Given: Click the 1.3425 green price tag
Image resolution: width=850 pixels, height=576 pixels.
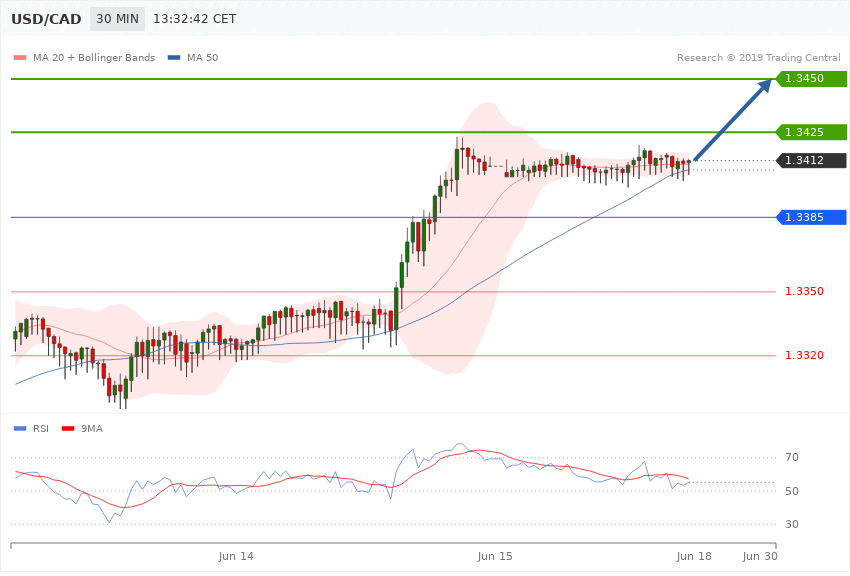Looking at the screenshot, I should [x=812, y=132].
